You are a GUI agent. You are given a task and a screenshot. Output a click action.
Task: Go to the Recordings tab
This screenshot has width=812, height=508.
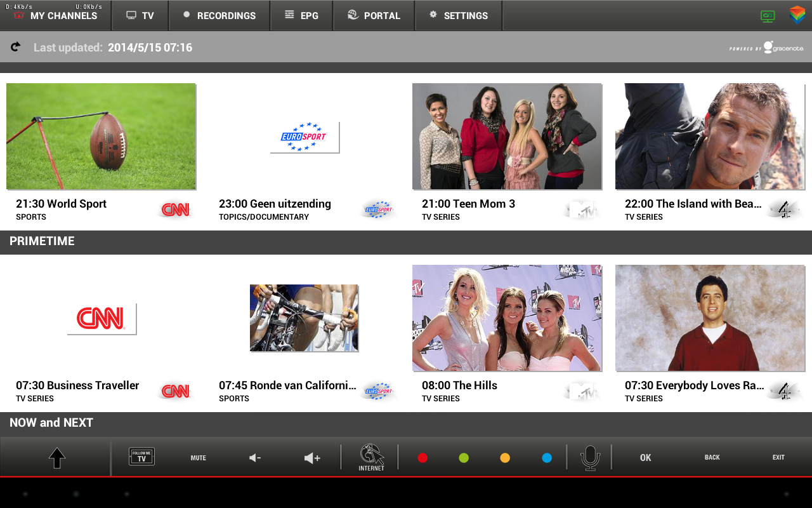pyautogui.click(x=219, y=16)
